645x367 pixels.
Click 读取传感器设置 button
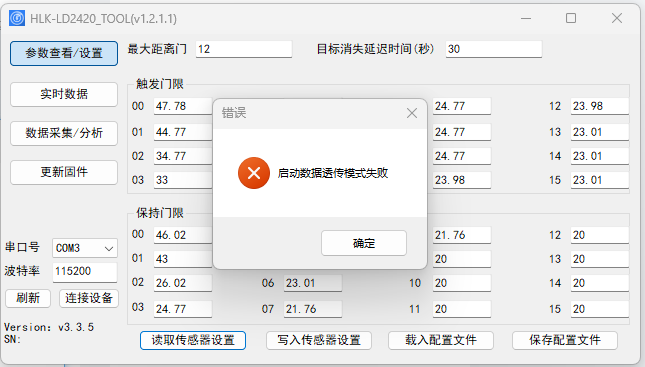coord(193,340)
